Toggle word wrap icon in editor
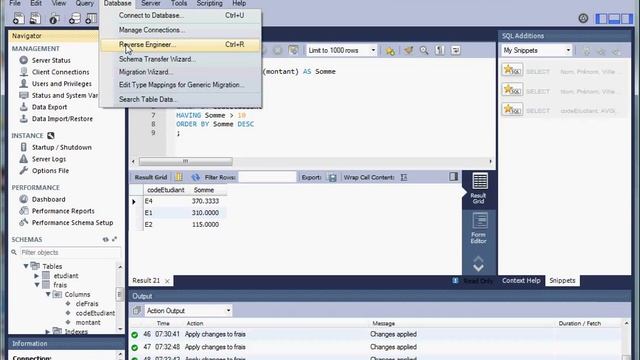The image size is (640, 360). click(x=456, y=50)
